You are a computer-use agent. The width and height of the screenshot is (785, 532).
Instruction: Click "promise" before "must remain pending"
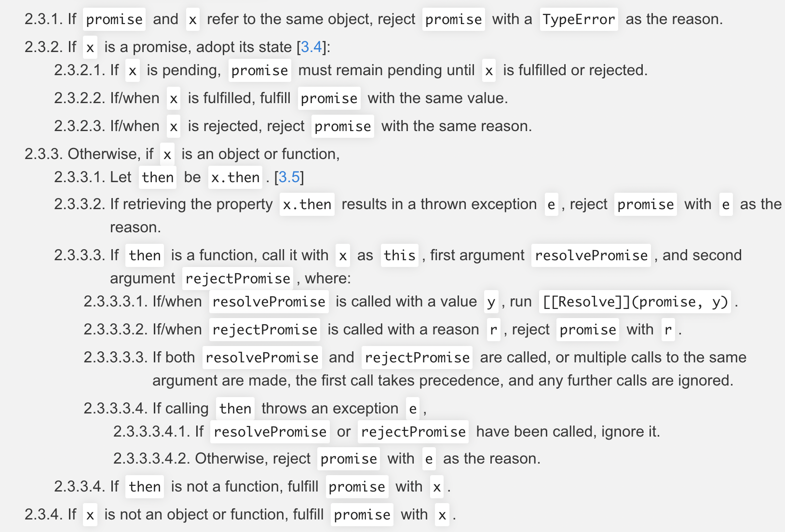(x=259, y=70)
